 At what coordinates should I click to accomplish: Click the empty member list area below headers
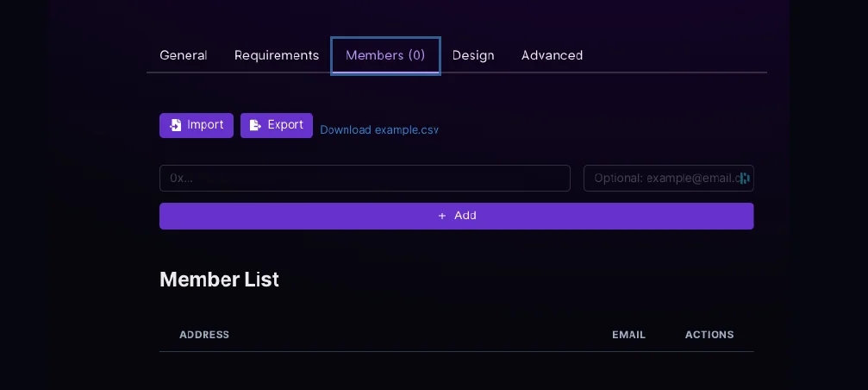pyautogui.click(x=456, y=371)
